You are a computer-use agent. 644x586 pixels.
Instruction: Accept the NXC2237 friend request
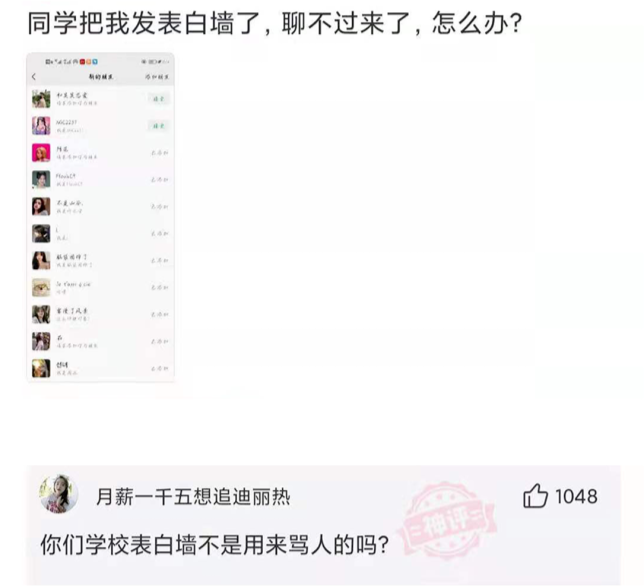point(159,126)
